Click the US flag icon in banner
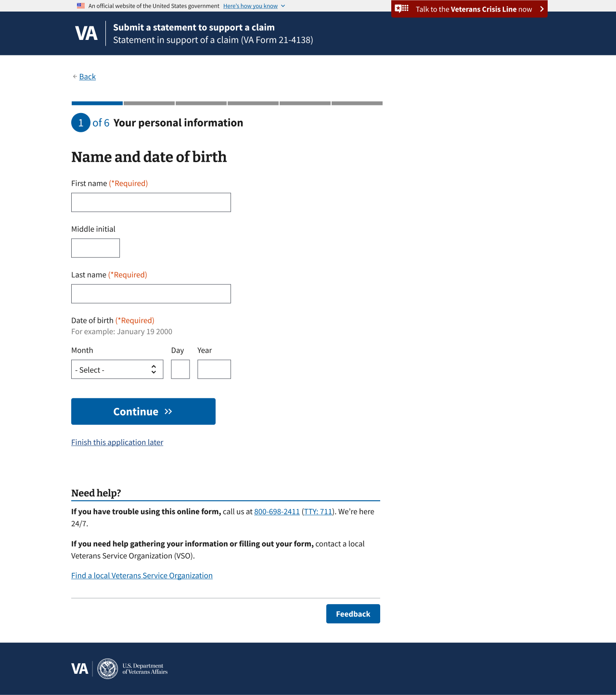The height and width of the screenshot is (695, 616). [x=81, y=6]
